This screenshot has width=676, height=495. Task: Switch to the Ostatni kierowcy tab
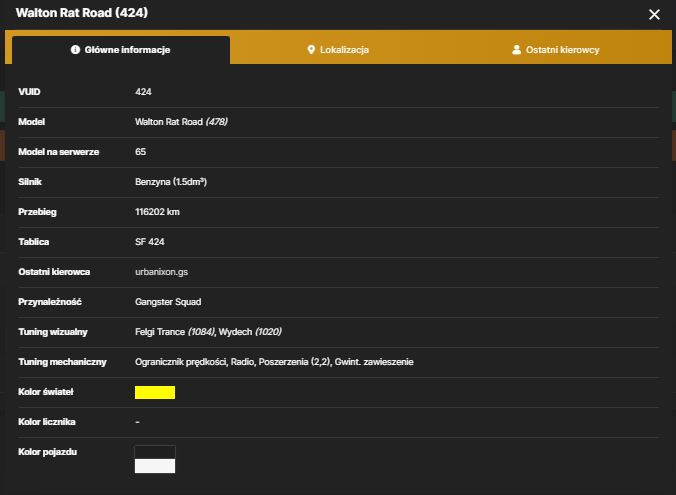coord(556,50)
